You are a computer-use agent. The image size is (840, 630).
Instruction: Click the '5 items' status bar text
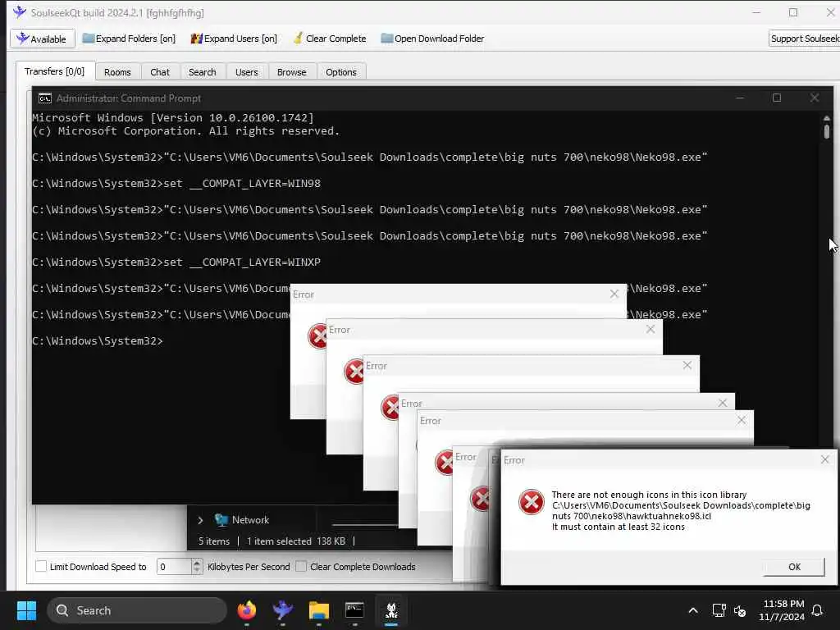[x=214, y=541]
